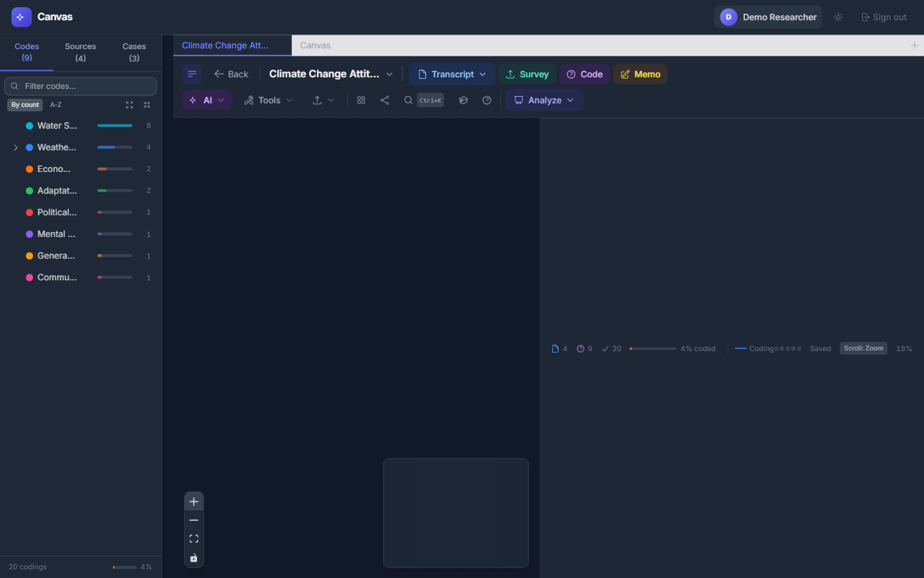Click the sidebar footer 4% progress bar

click(x=124, y=567)
